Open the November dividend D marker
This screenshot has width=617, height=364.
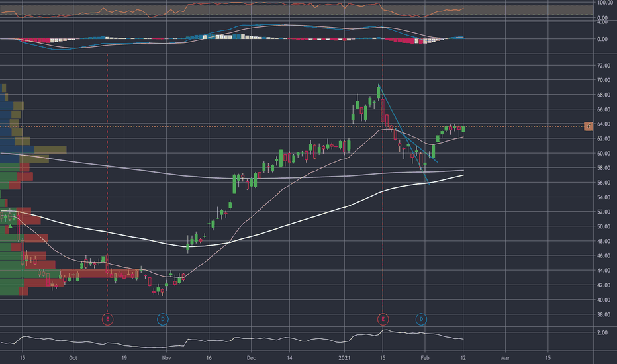[x=162, y=319]
